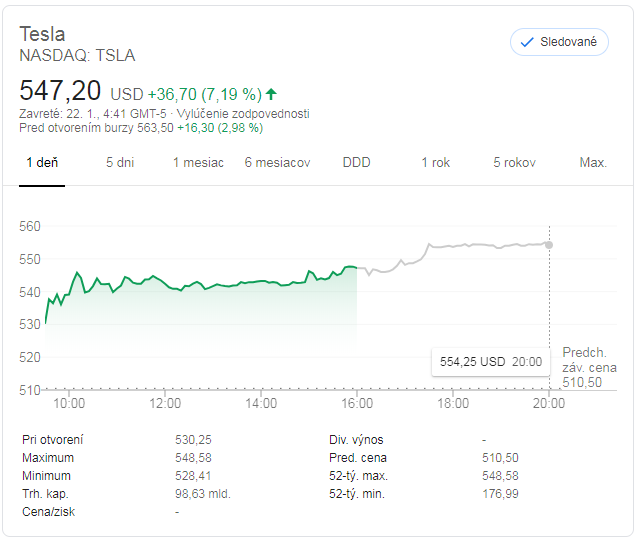Screen dimensions: 638x540
Task: Click the 52-tý. max. value 548,58
Action: pos(500,476)
